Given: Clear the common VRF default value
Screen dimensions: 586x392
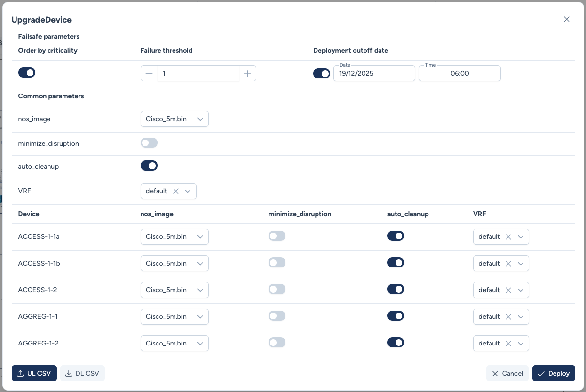Looking at the screenshot, I should (x=176, y=191).
